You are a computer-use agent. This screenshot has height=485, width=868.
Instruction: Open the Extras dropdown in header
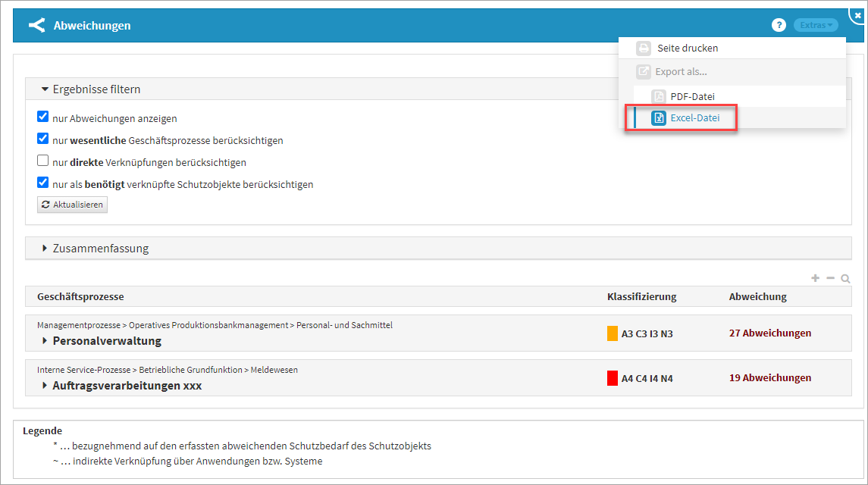(816, 25)
